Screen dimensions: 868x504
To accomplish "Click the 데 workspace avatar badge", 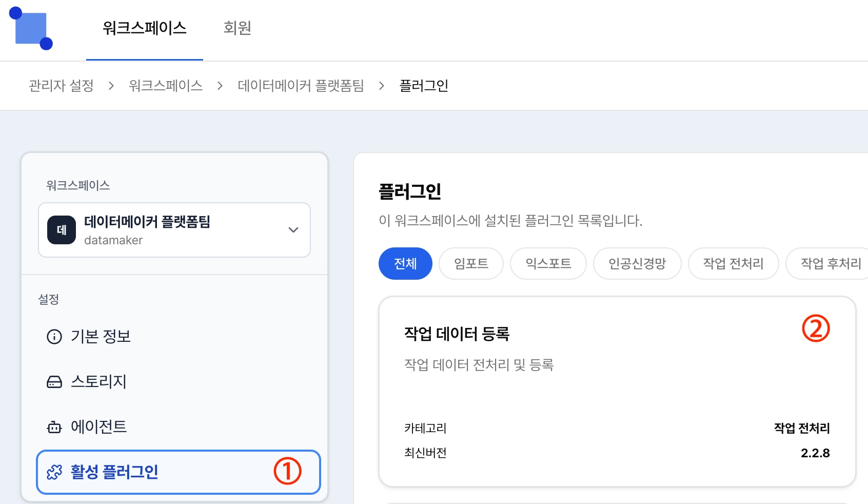I will [x=62, y=230].
